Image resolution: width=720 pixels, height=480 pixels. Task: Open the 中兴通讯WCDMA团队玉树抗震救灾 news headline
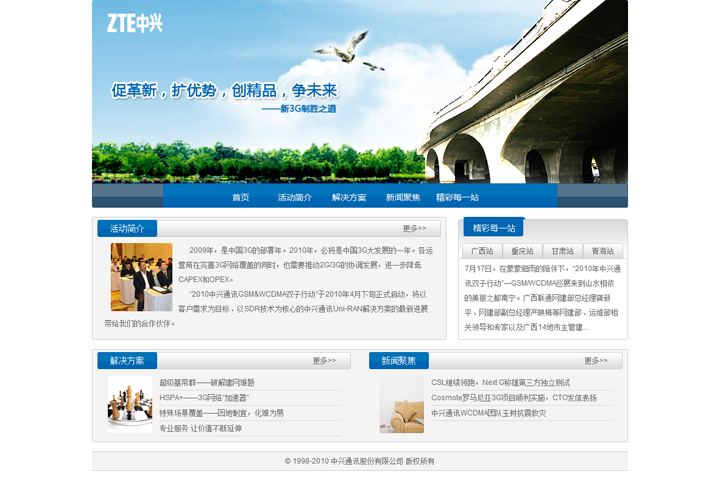click(x=489, y=413)
